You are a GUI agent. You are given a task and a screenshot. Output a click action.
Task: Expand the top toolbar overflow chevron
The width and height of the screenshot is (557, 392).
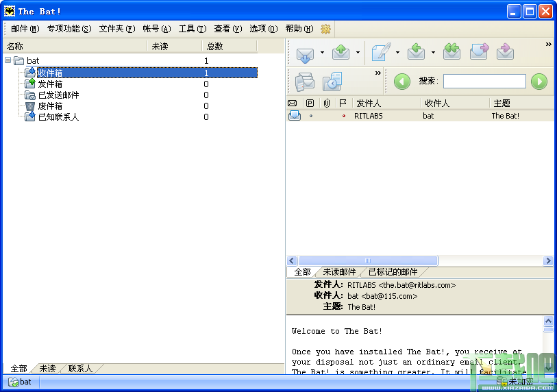(549, 45)
